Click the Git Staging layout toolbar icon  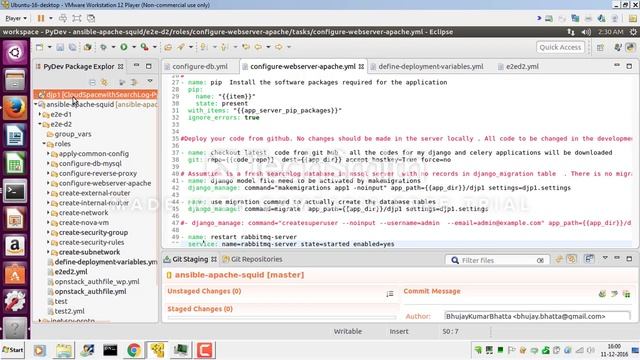(589, 259)
